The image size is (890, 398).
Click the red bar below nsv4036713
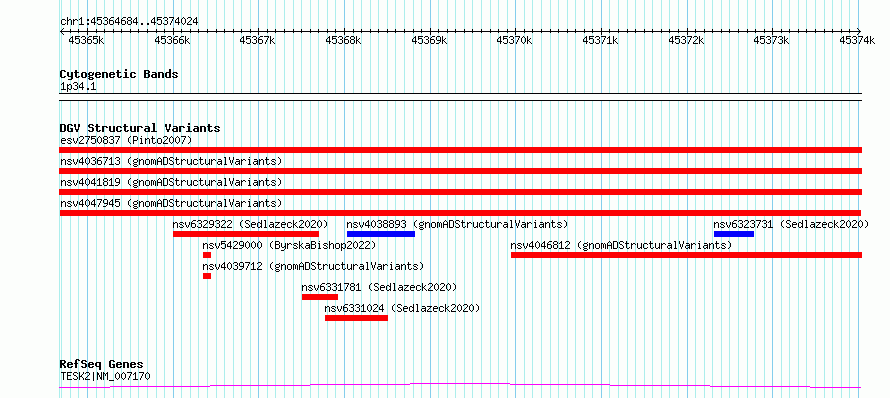(460, 171)
